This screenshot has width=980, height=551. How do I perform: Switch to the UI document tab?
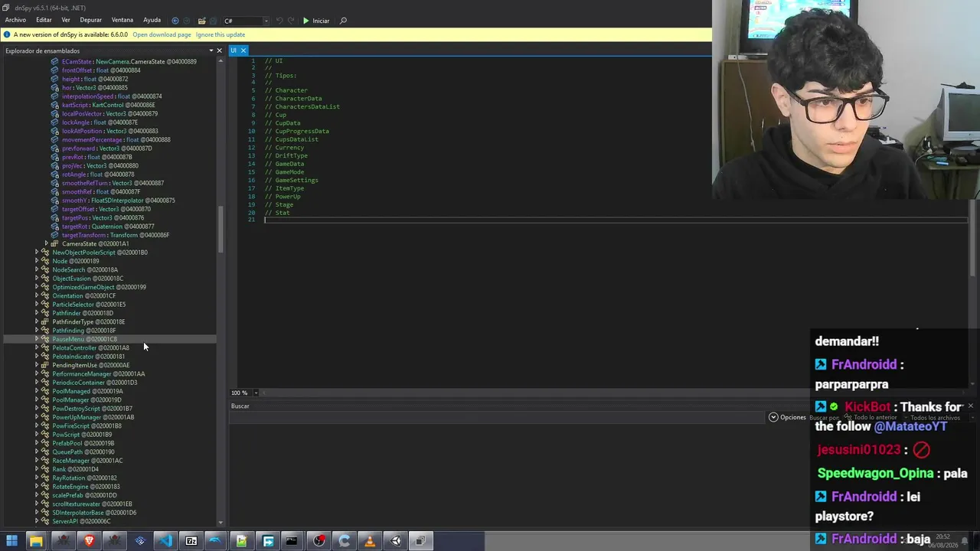tap(234, 51)
